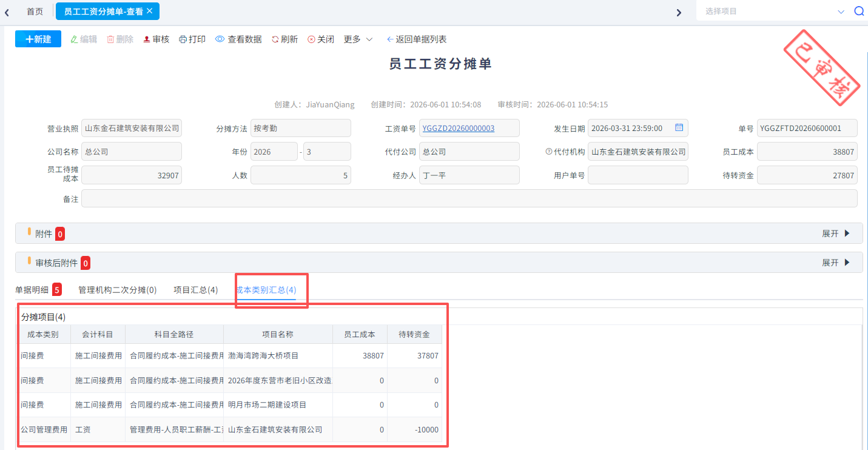Click the -10000 value in the table
Screen dimensions: 868x450
[414, 429]
